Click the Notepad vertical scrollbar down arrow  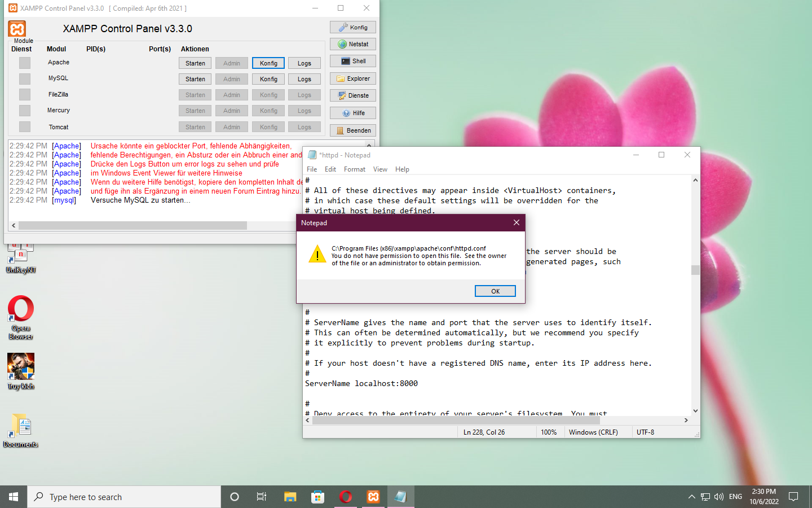tap(695, 411)
